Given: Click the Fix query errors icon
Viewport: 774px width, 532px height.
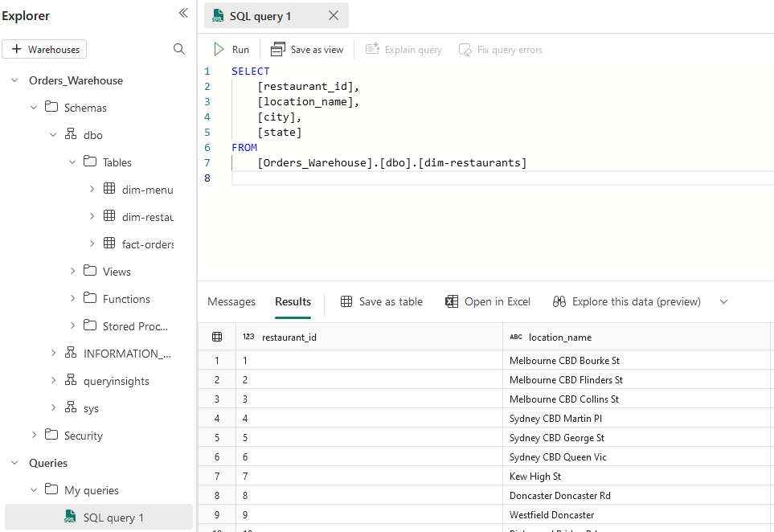Looking at the screenshot, I should coord(465,50).
